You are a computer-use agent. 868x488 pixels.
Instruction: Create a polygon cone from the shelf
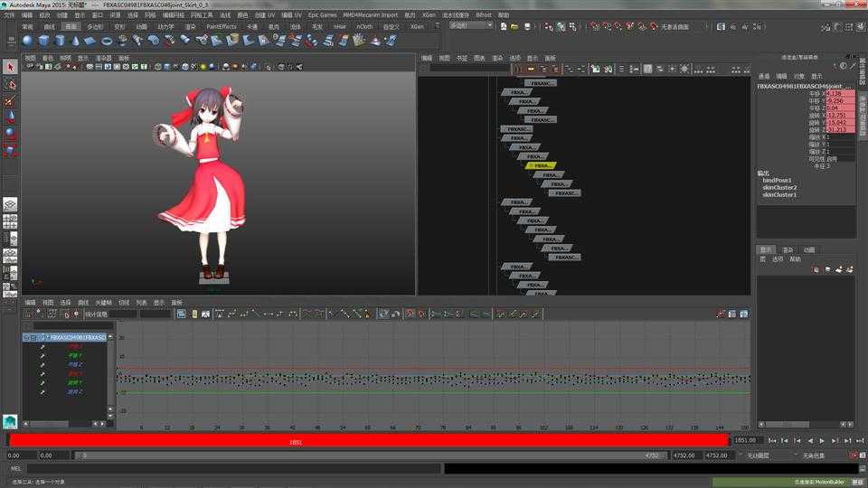[x=75, y=41]
